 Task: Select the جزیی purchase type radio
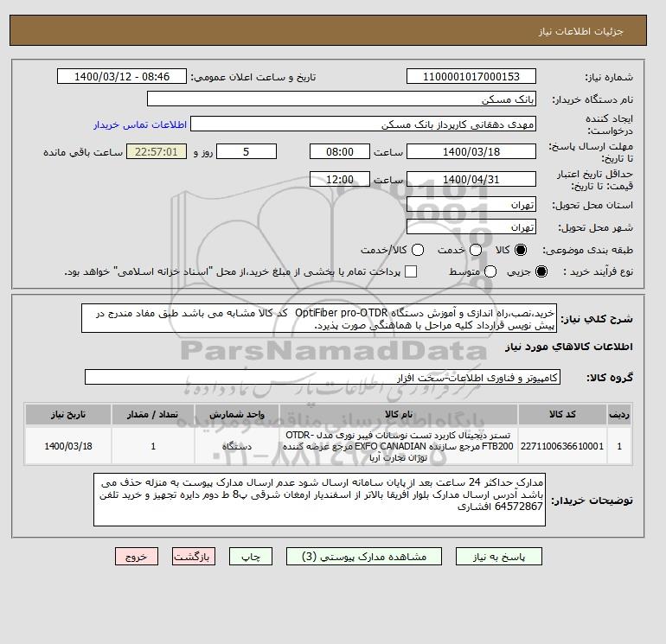pos(541,271)
